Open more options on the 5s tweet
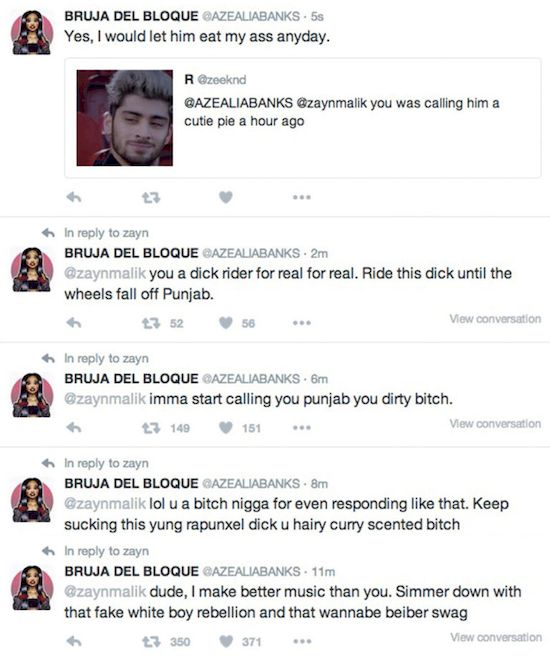Screen dimensions: 550x672 302,198
